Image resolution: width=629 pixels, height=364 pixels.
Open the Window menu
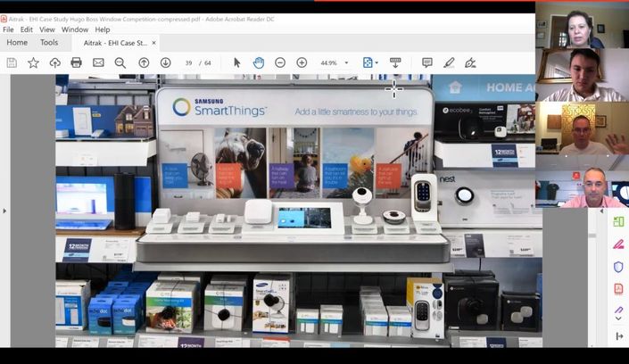(75, 29)
